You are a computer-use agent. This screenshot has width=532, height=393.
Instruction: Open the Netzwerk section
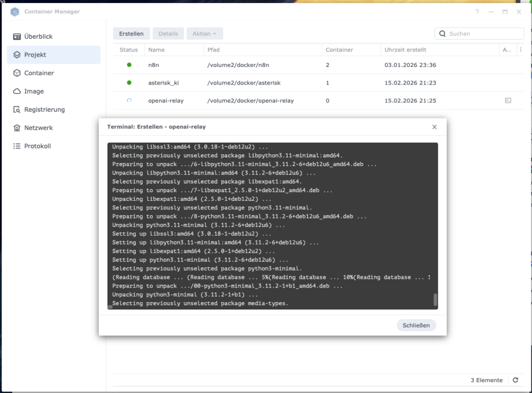point(38,128)
